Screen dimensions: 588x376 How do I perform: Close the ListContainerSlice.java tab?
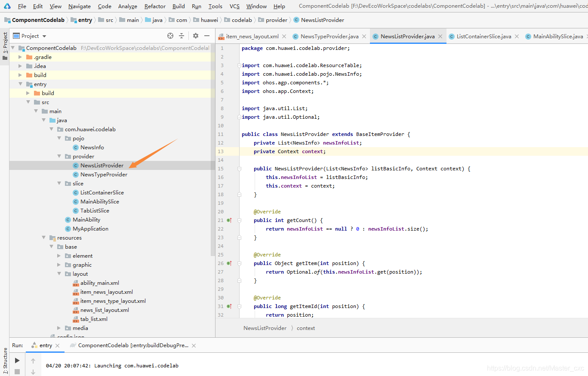(517, 37)
